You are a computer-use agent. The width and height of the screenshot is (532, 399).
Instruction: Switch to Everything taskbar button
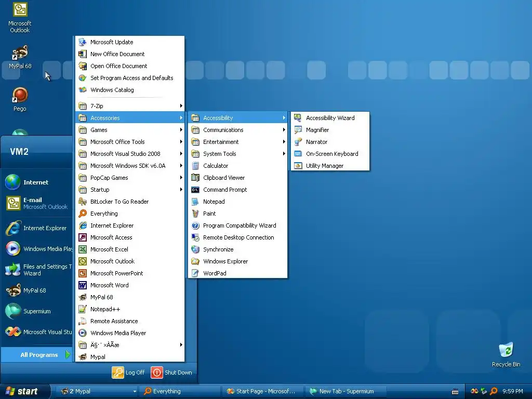click(x=180, y=391)
